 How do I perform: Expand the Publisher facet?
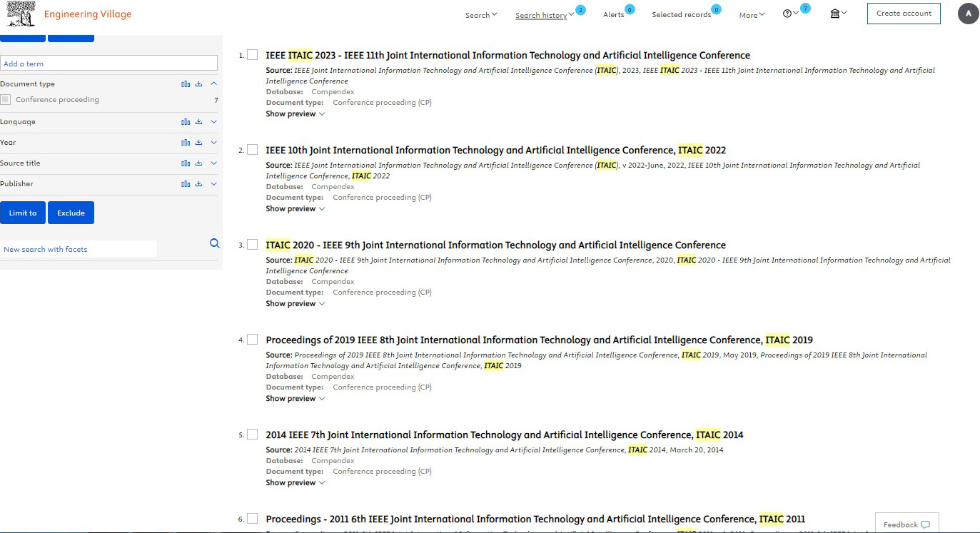[x=213, y=184]
